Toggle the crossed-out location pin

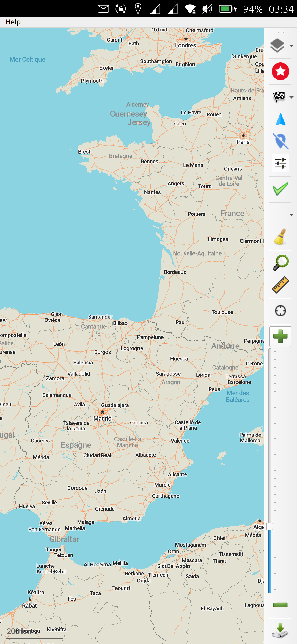(280, 141)
